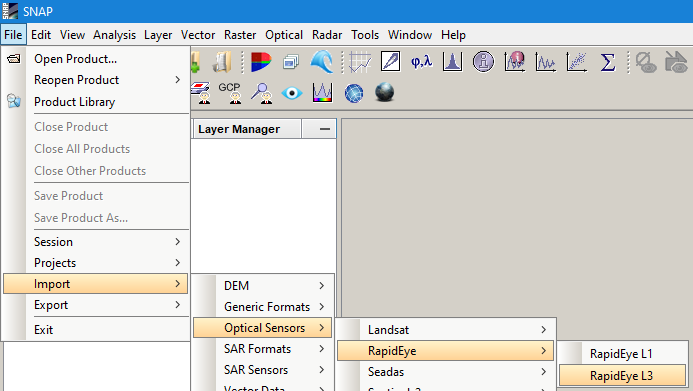
Task: Open the GCP Manager icon
Action: (229, 93)
